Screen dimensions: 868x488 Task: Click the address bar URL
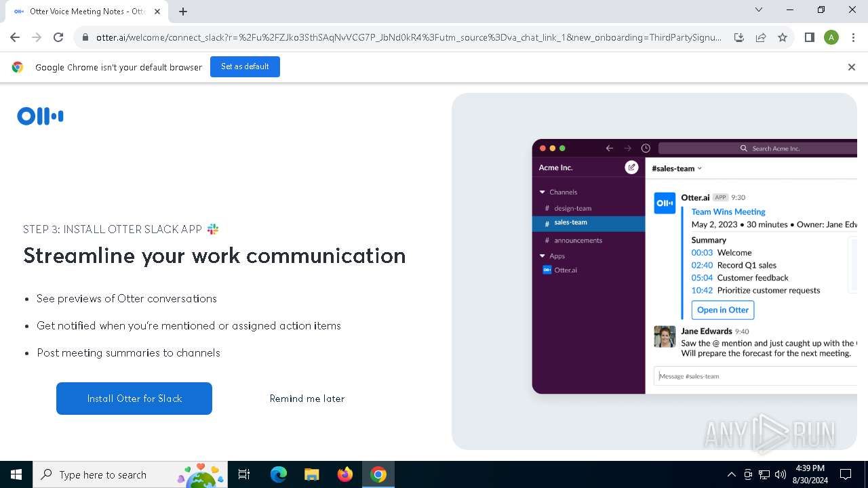tap(408, 38)
